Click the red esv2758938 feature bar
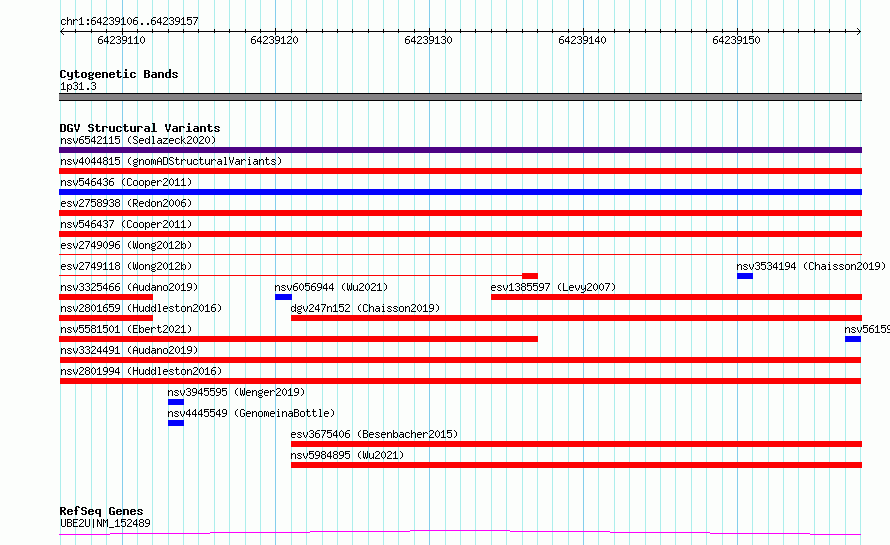The width and height of the screenshot is (890, 545). [x=460, y=213]
